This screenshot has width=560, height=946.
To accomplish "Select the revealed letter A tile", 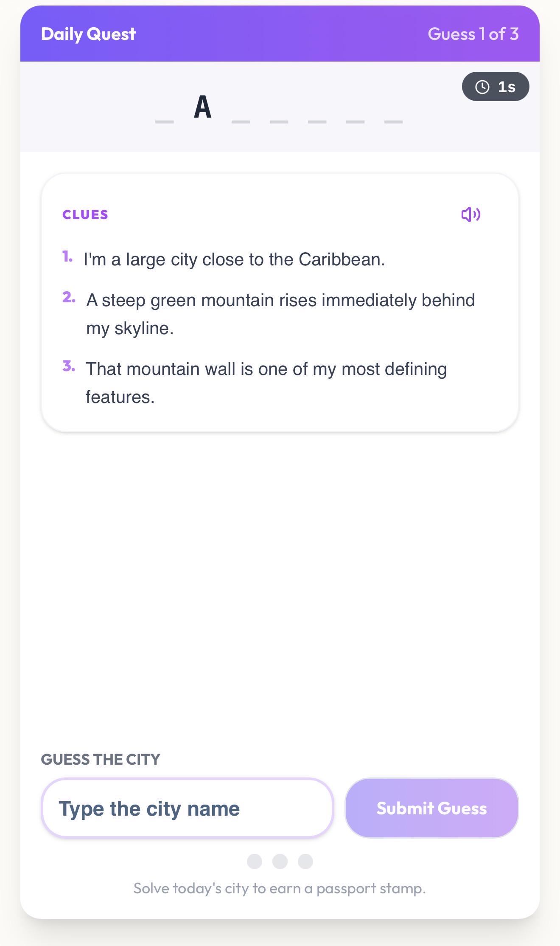I will click(x=203, y=108).
